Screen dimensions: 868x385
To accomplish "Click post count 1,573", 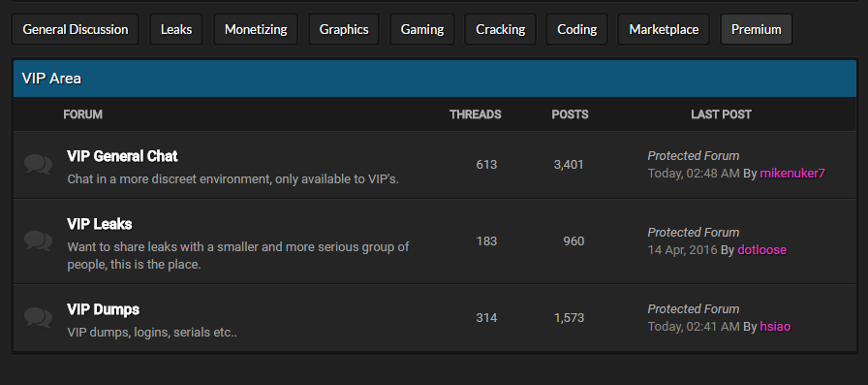I will pyautogui.click(x=569, y=317).
